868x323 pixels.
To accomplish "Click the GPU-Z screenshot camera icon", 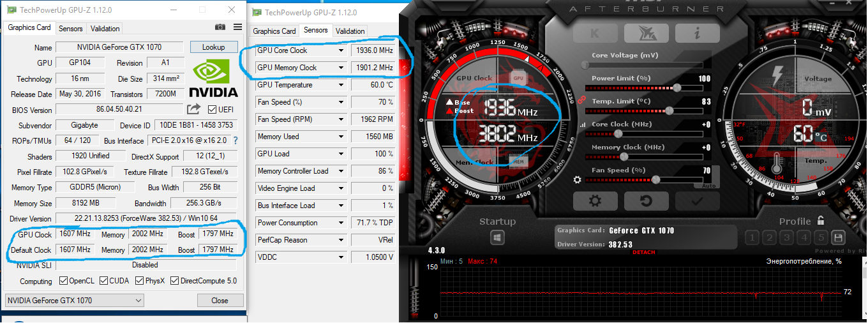I will [x=220, y=27].
